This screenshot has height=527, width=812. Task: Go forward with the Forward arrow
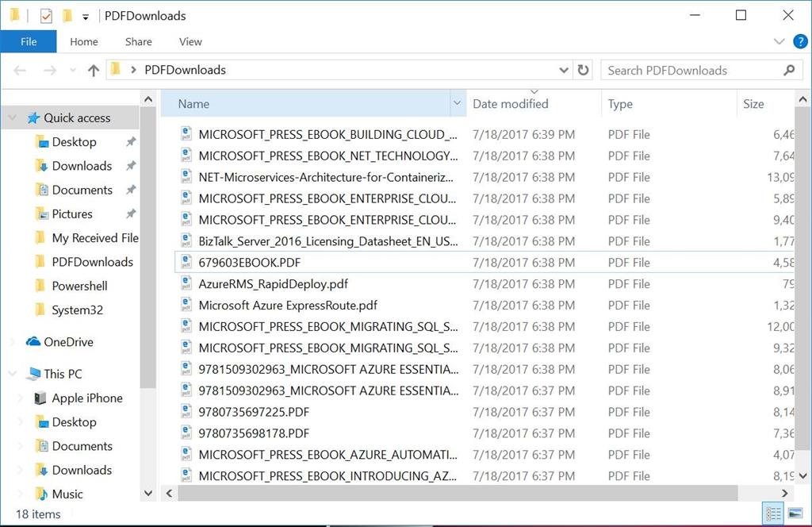(50, 70)
